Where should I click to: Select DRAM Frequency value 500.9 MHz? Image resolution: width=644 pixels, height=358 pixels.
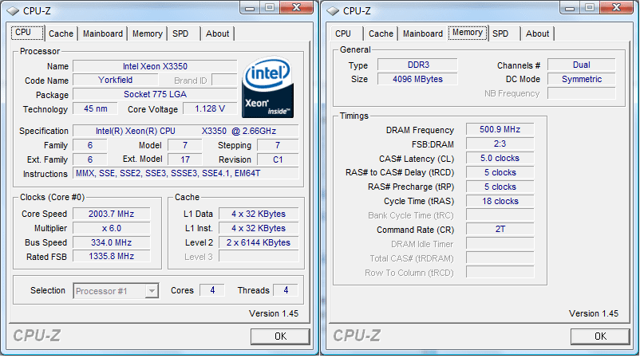[x=500, y=129]
